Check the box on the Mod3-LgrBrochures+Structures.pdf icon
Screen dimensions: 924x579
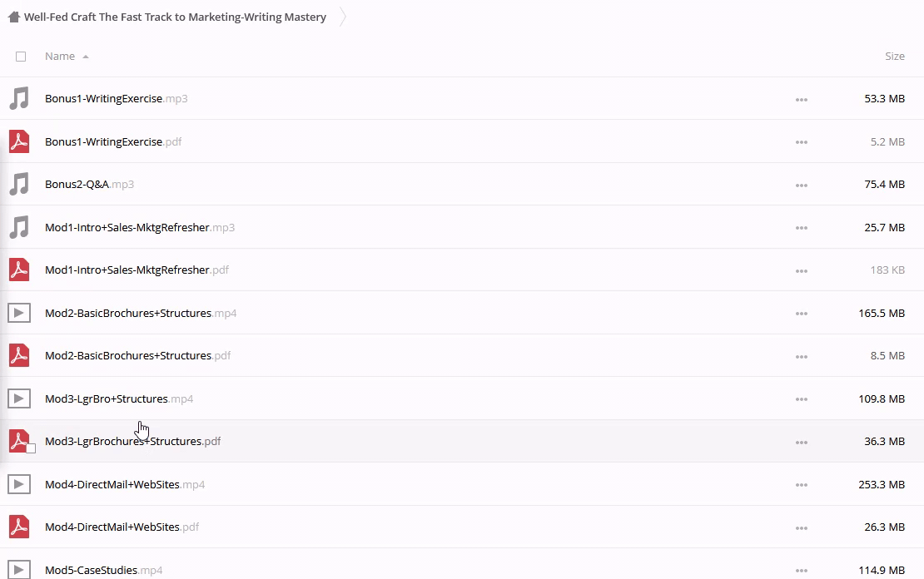pyautogui.click(x=31, y=448)
